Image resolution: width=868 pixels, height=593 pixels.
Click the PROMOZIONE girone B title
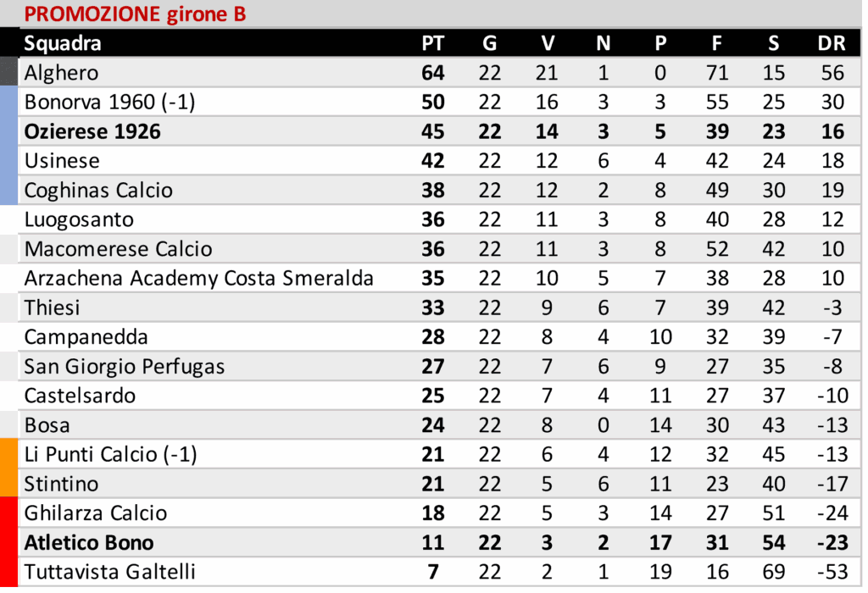[x=136, y=14]
